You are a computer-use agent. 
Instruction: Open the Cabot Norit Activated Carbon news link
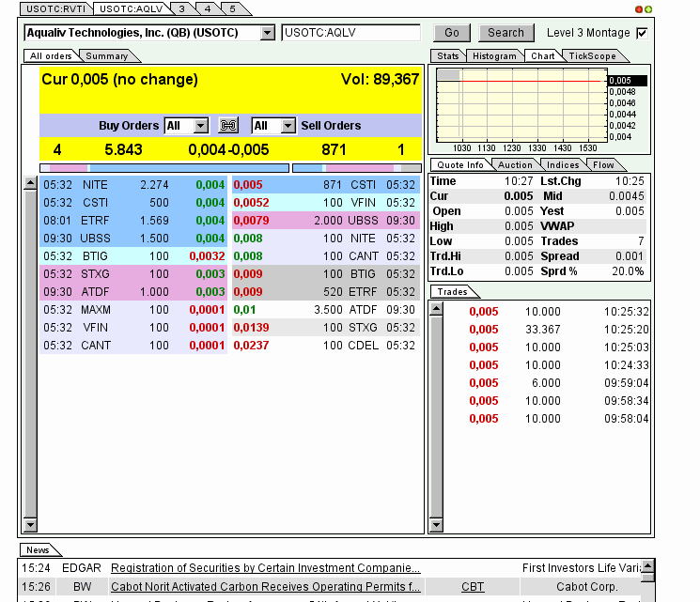265,586
